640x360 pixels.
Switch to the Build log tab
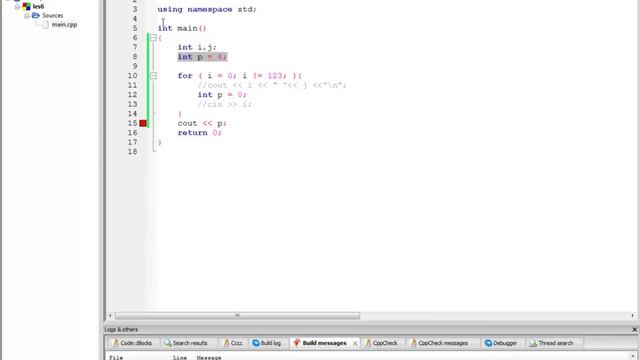pyautogui.click(x=267, y=343)
